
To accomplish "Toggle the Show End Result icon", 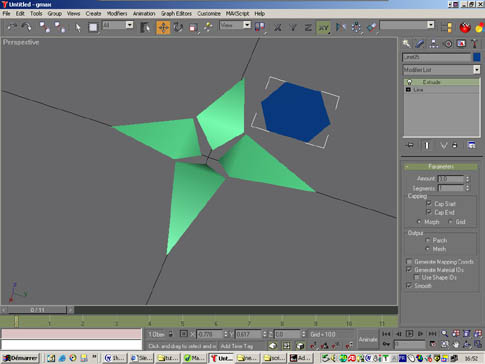I will point(427,145).
